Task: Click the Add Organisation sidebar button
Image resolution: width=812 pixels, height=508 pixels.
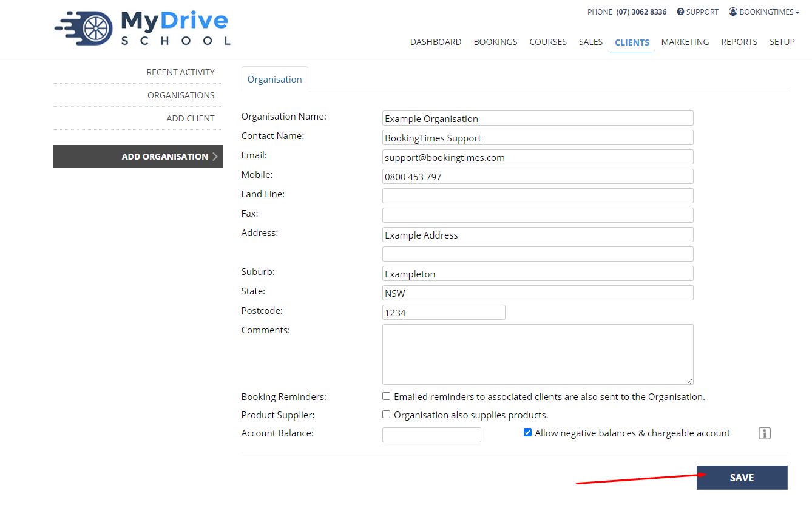Action: (x=138, y=157)
